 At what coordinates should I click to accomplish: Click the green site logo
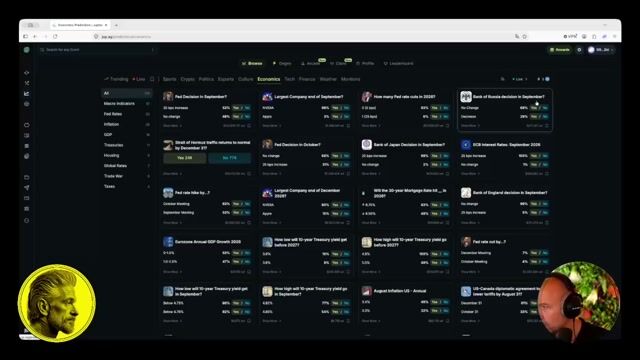[27, 50]
